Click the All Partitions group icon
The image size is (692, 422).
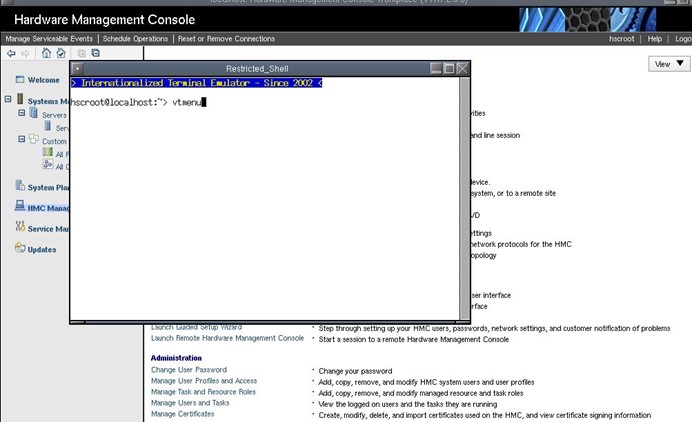48,152
